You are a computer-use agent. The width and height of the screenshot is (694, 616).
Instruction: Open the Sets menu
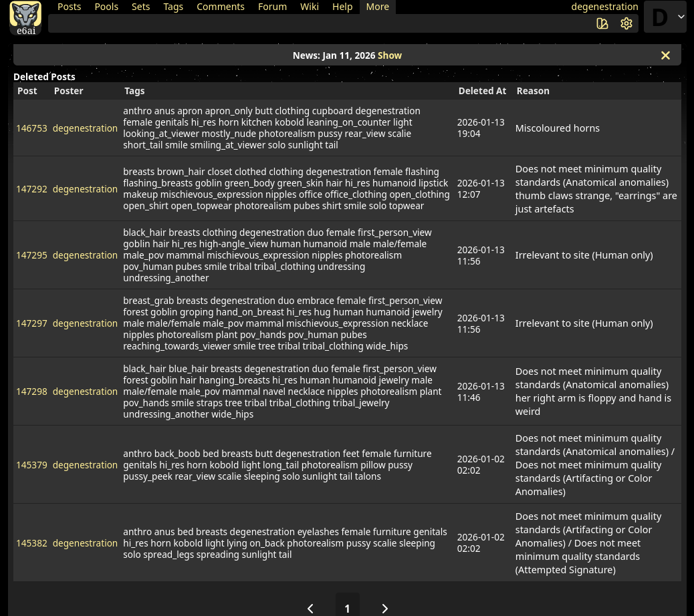(x=141, y=7)
